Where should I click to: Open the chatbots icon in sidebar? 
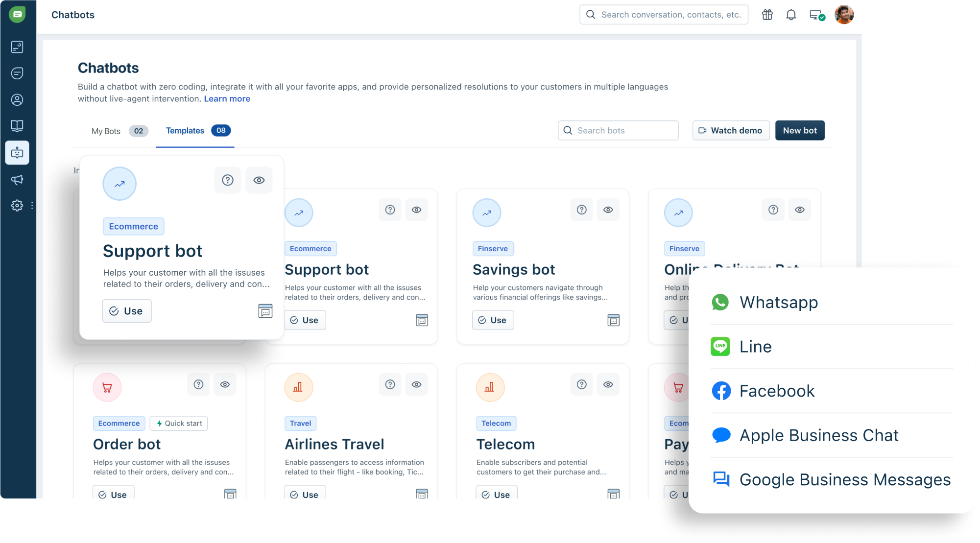coord(17,153)
